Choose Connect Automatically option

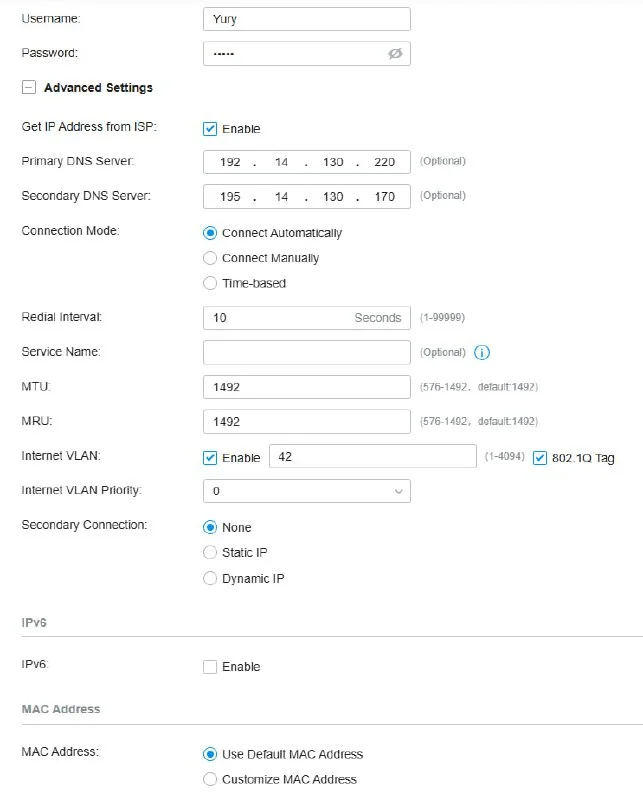coord(210,233)
